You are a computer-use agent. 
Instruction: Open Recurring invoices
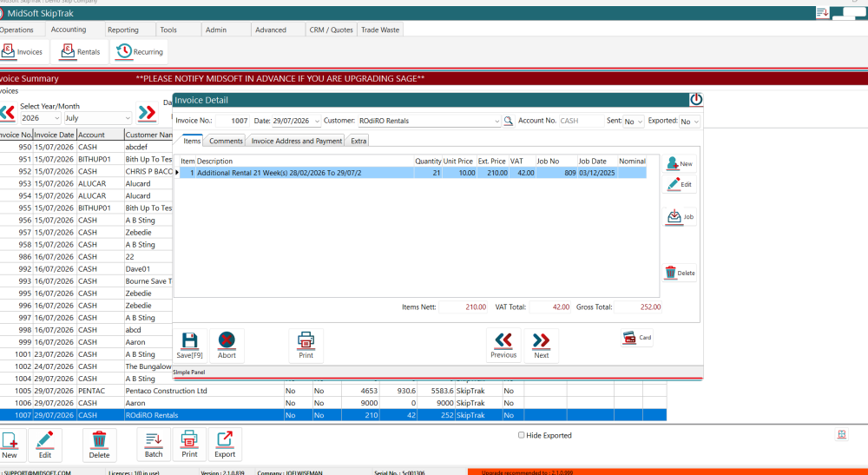point(139,51)
